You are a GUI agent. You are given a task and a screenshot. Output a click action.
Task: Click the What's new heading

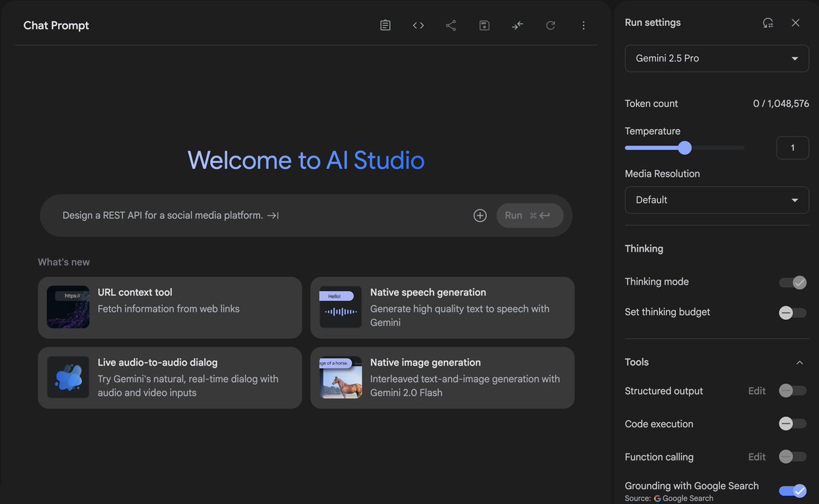pyautogui.click(x=63, y=262)
